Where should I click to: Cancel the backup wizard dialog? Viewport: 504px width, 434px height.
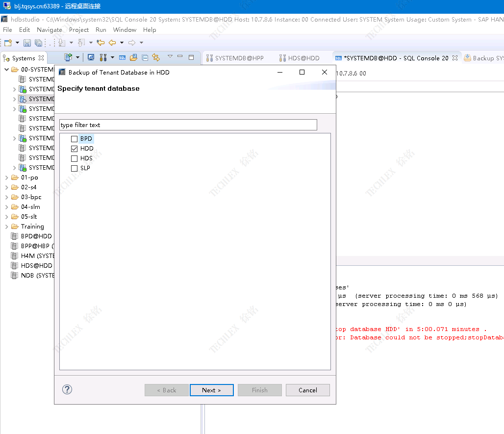tap(307, 390)
